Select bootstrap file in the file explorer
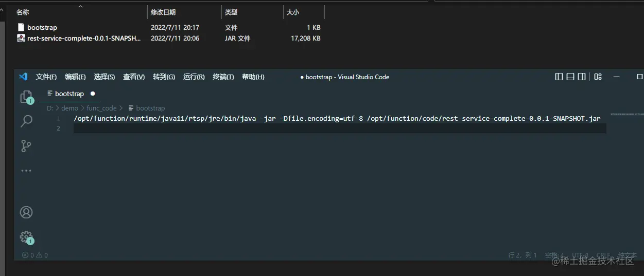 click(x=42, y=27)
